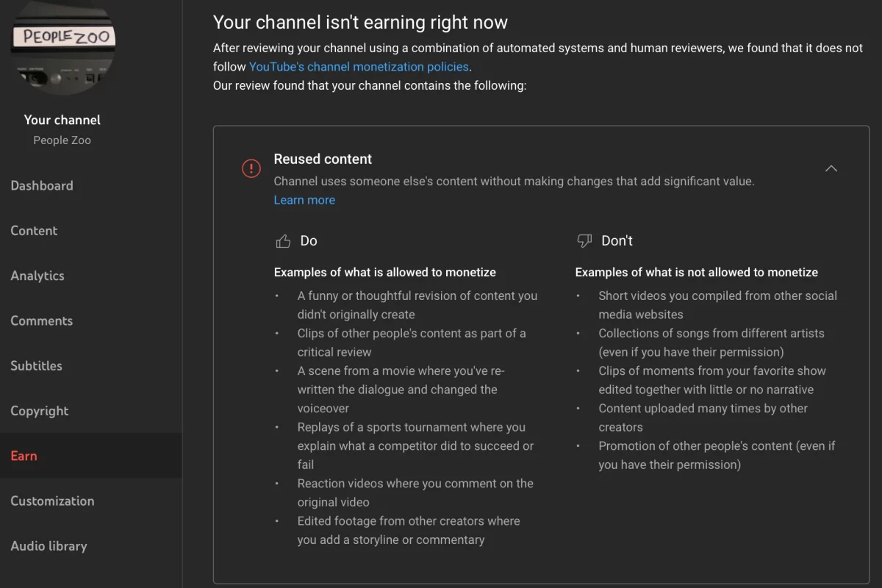The image size is (882, 588).
Task: Collapse the Reused content section
Action: 831,168
